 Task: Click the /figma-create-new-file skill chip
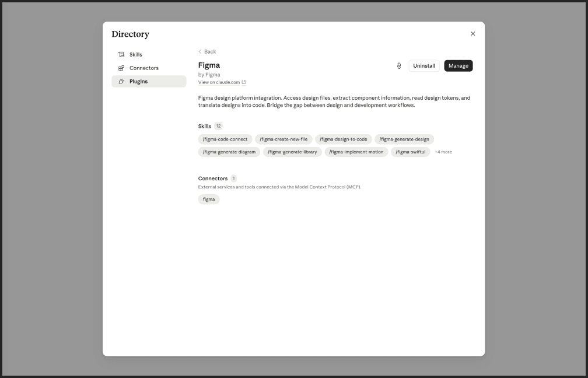click(283, 139)
